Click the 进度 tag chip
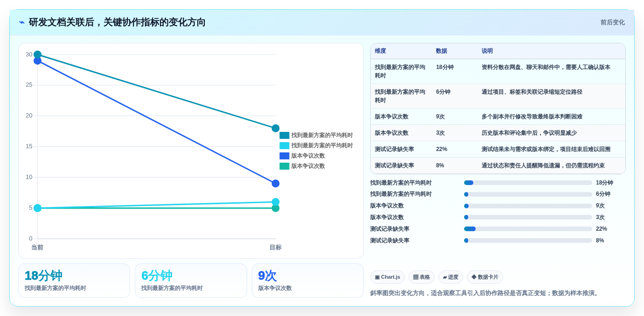Viewport: 644px width, 316px height. click(x=450, y=277)
